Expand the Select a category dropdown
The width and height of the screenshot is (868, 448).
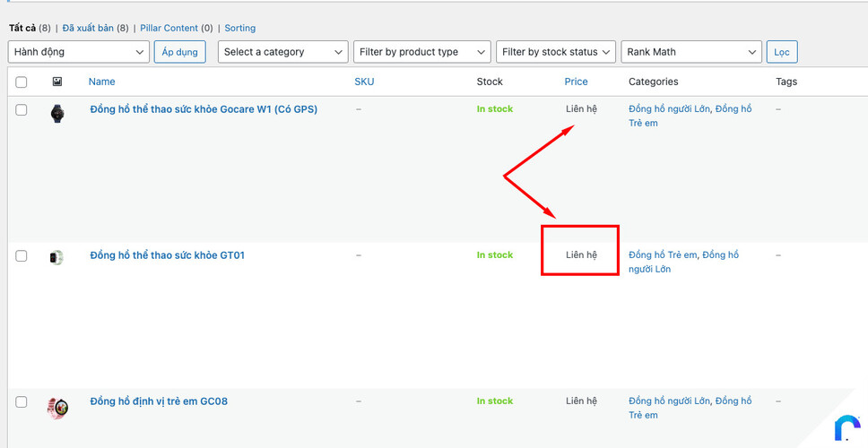coord(282,52)
